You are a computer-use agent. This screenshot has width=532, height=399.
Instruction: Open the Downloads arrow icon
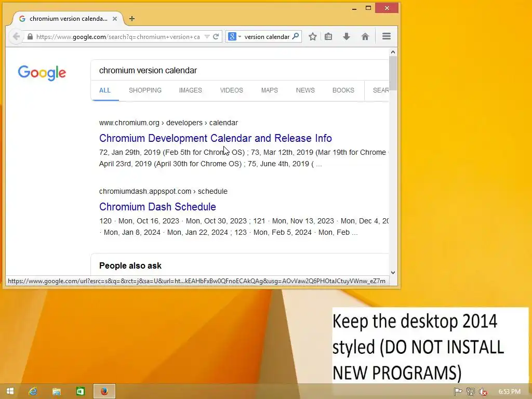(x=347, y=37)
